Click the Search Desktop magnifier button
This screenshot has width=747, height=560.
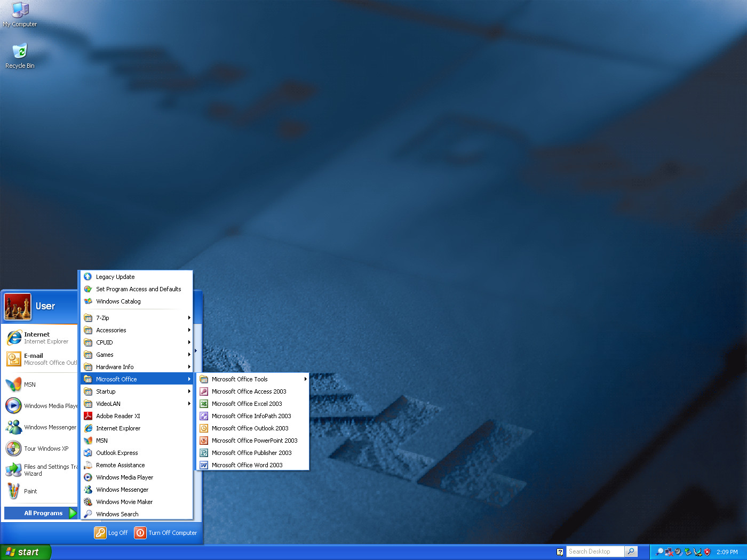point(631,551)
